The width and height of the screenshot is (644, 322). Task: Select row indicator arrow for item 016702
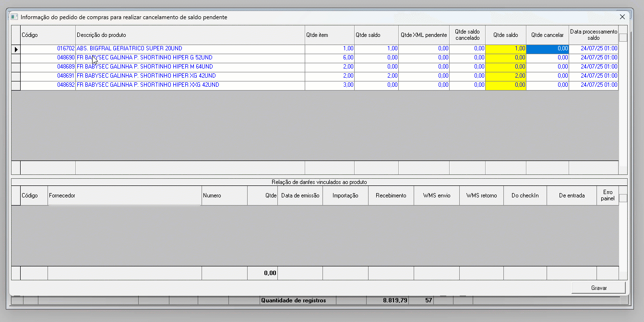16,49
